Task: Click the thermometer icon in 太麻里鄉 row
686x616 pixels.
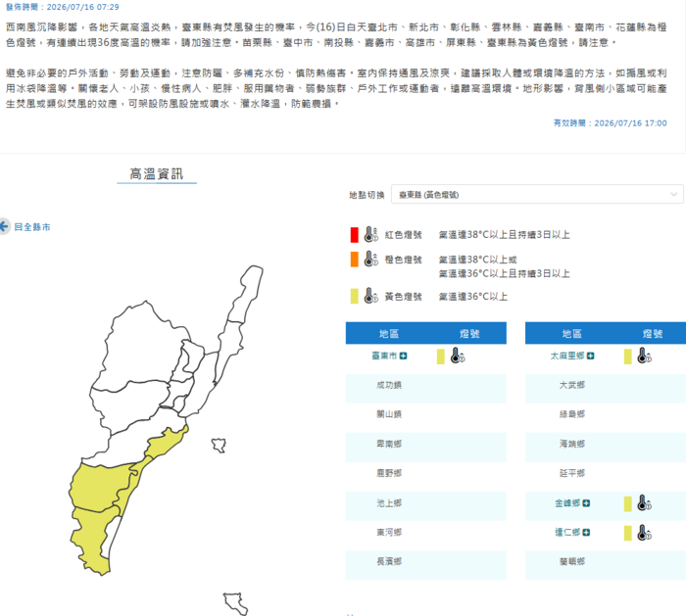Action: (x=645, y=355)
